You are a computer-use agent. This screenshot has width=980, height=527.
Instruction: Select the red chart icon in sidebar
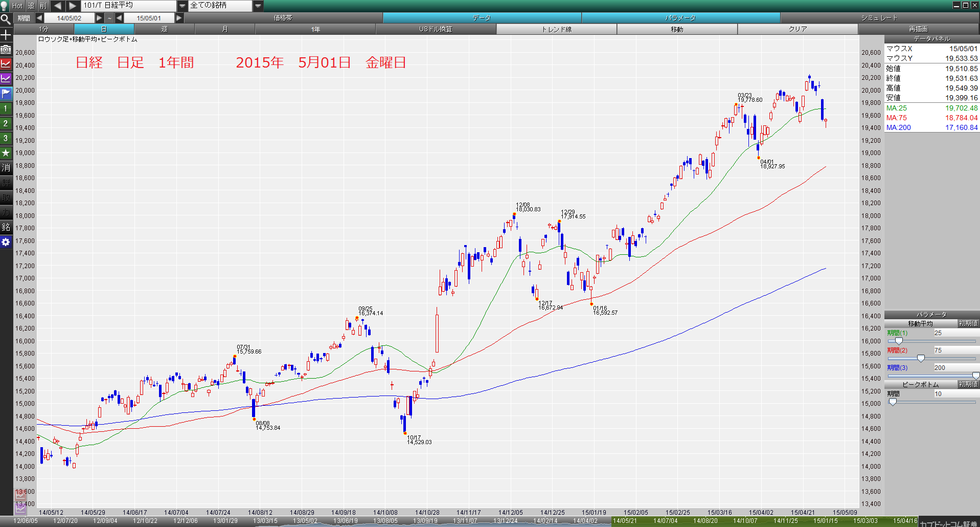6,64
